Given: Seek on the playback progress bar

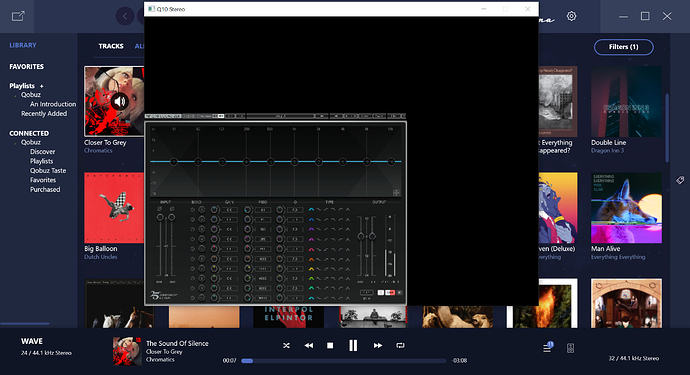Looking at the screenshot, I should click(x=344, y=361).
